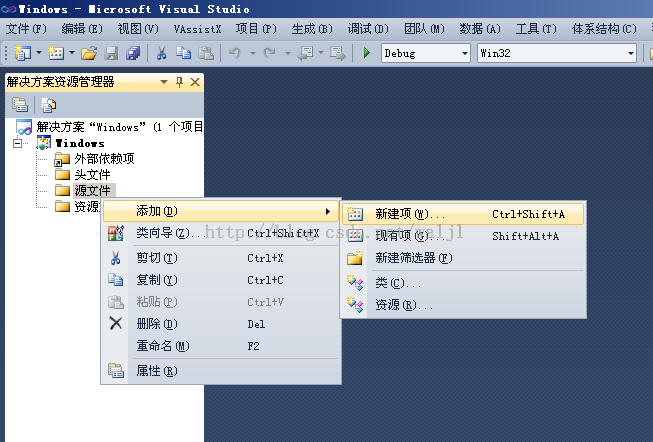Collapse the Windows project tree node
Screen dimensions: 653x442
point(17,144)
